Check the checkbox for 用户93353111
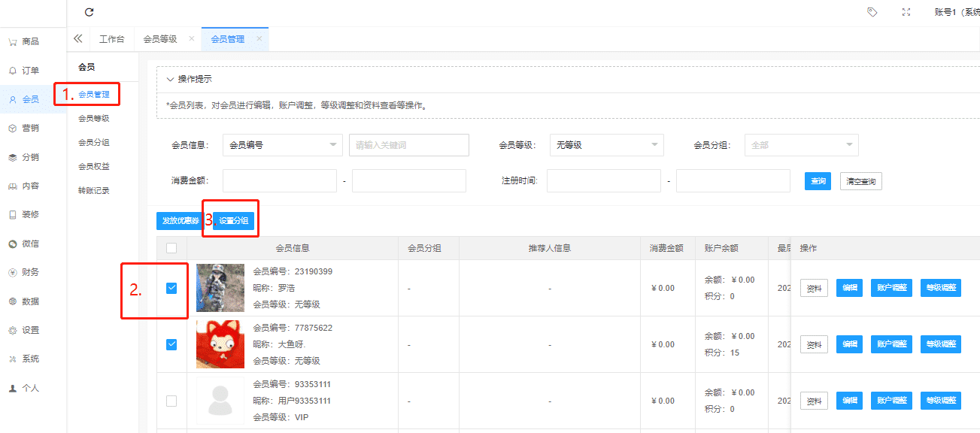980x433 pixels. click(x=171, y=401)
